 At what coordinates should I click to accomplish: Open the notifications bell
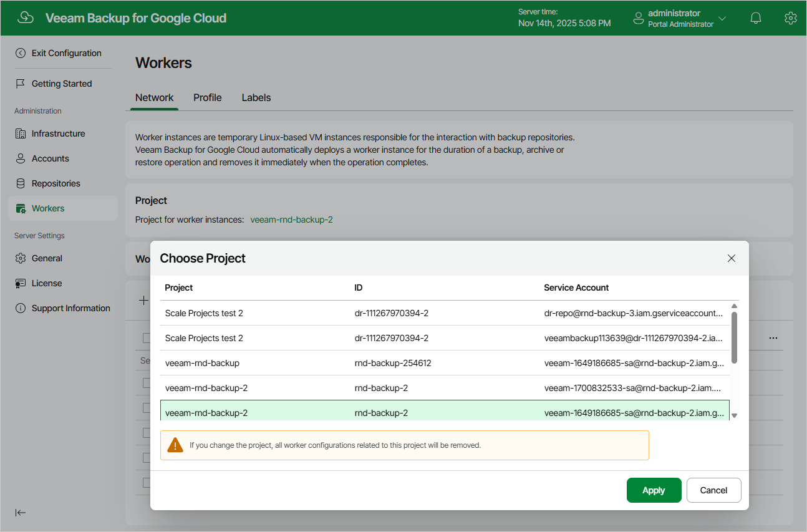coord(755,18)
